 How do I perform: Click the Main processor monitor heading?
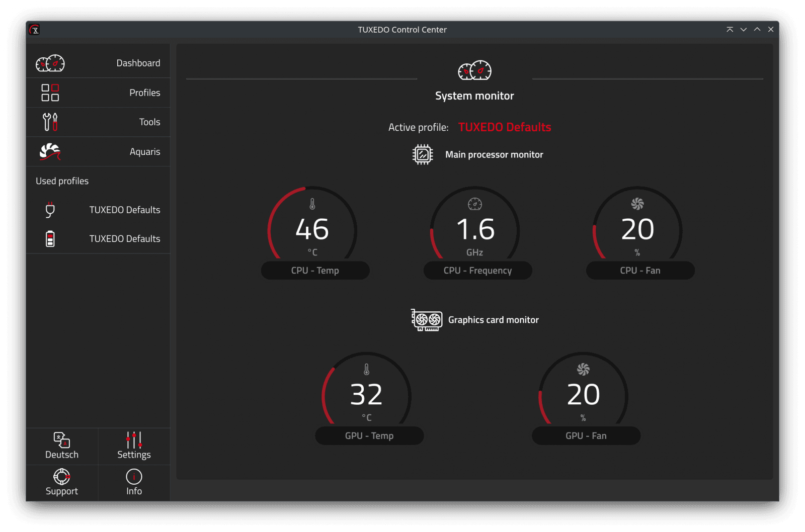[494, 155]
